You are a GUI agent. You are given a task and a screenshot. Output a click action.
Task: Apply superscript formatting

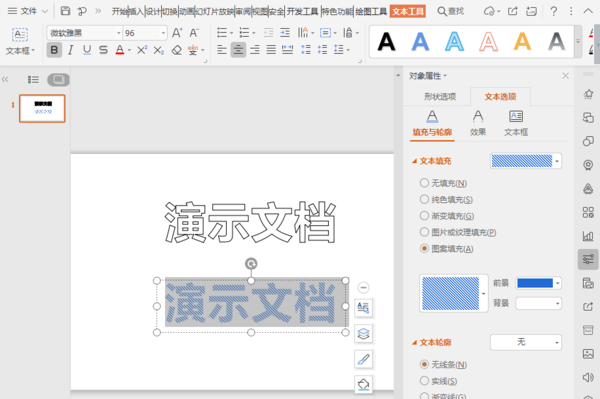tap(142, 50)
